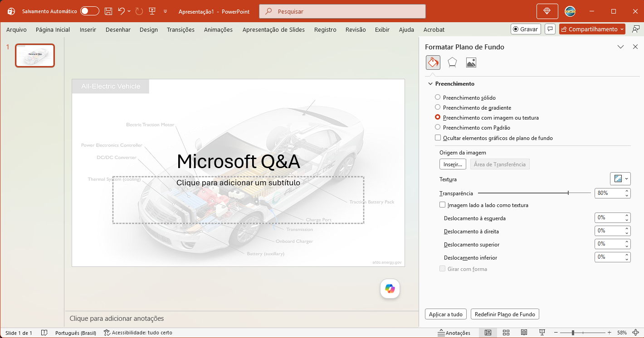Image resolution: width=644 pixels, height=338 pixels.
Task: Collapse the Preenchimento section
Action: (x=430, y=84)
